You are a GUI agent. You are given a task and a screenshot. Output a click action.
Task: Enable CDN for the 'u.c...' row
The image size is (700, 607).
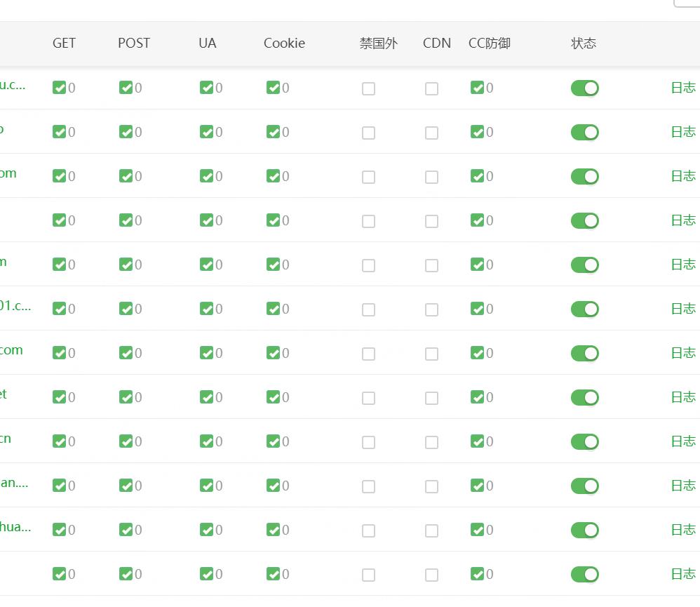[431, 88]
